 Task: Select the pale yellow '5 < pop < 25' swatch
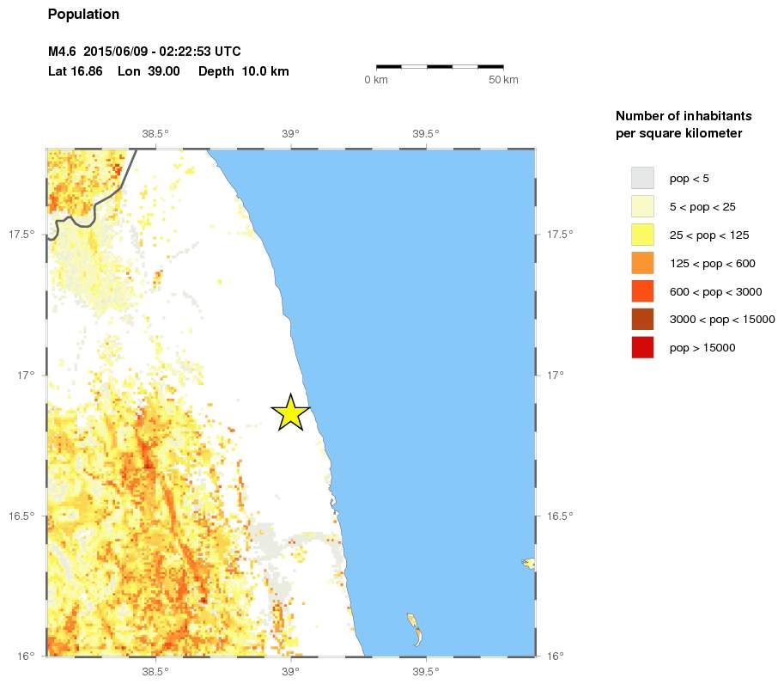tap(642, 206)
